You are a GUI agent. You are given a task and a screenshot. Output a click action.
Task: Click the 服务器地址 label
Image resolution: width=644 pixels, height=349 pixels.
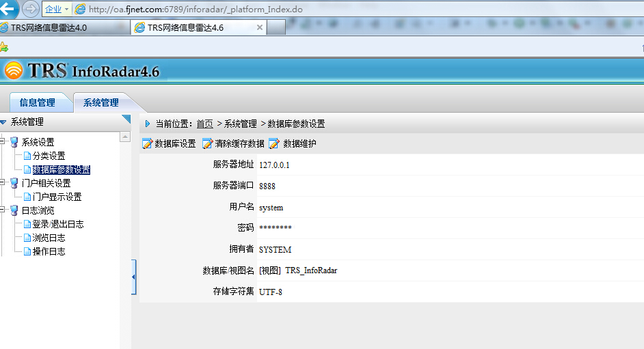point(233,165)
